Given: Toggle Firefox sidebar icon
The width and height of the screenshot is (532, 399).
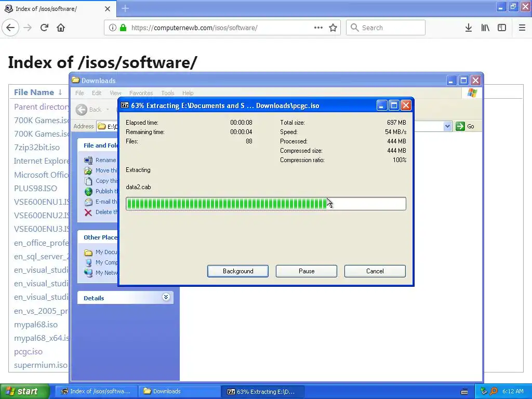Looking at the screenshot, I should [502, 28].
